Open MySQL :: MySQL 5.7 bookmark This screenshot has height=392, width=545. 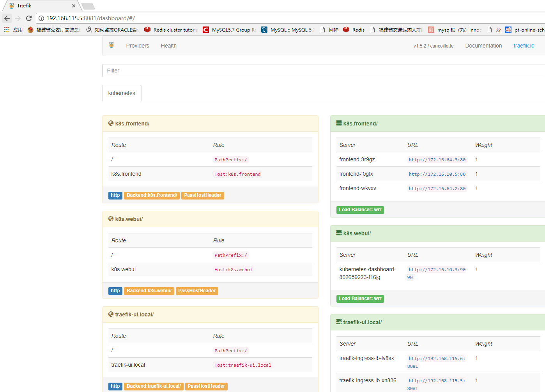(x=288, y=30)
